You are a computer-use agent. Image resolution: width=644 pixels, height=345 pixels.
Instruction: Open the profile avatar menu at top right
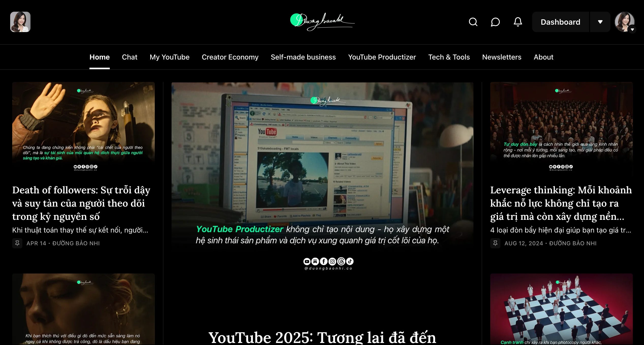[625, 22]
